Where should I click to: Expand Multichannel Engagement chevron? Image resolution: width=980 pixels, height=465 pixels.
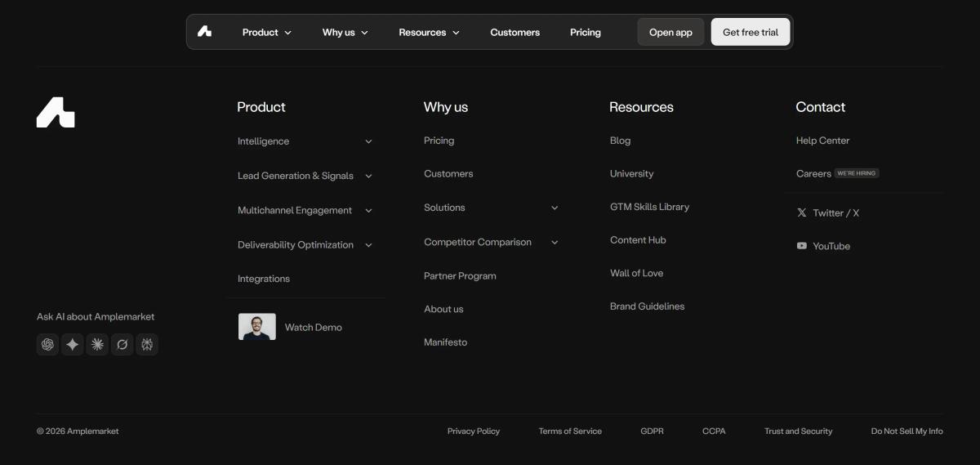click(x=368, y=210)
